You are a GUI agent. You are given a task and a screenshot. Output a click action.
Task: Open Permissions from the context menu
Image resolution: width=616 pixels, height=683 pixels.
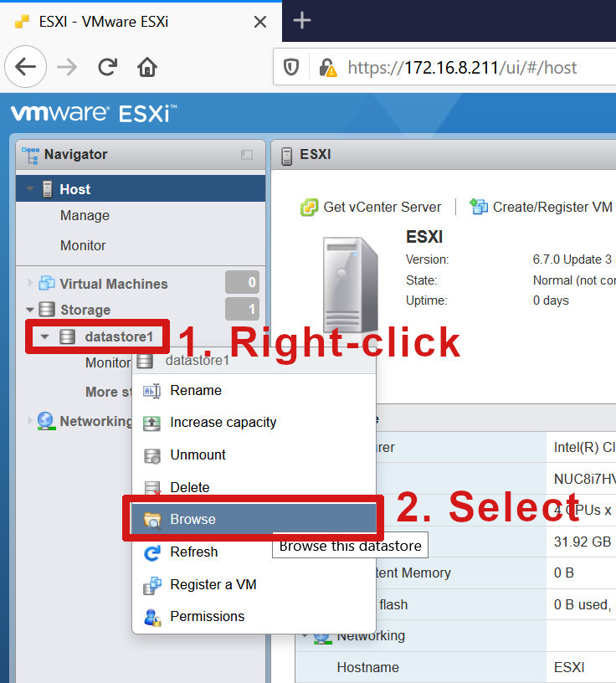[254, 616]
